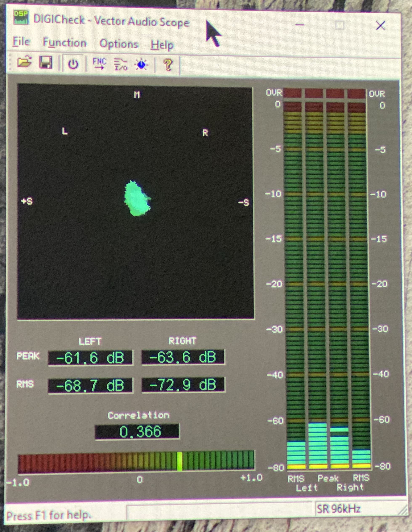This screenshot has height=532, width=412.
Task: Open the Function menu
Action: [x=65, y=43]
